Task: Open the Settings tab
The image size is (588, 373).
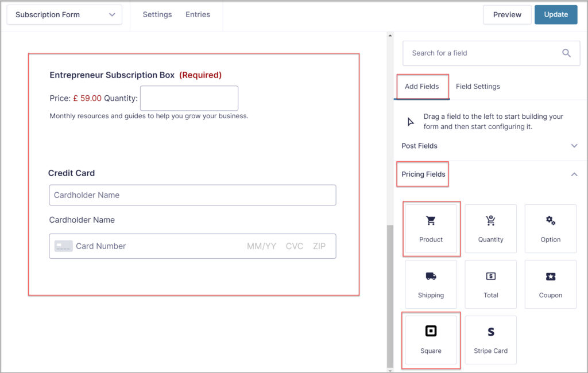Action: tap(157, 14)
